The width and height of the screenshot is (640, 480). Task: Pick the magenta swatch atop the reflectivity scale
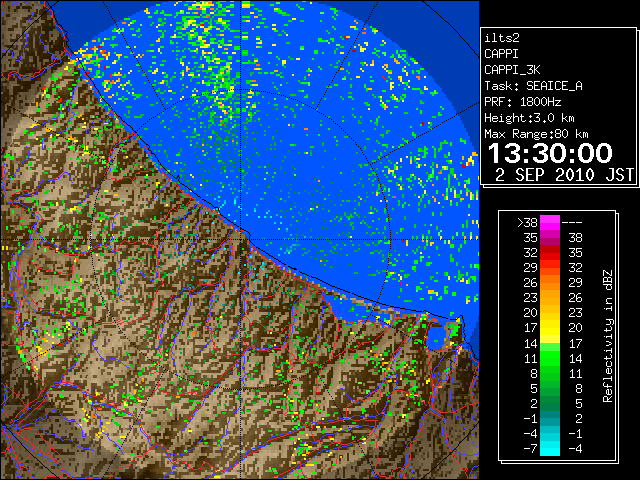(550, 223)
